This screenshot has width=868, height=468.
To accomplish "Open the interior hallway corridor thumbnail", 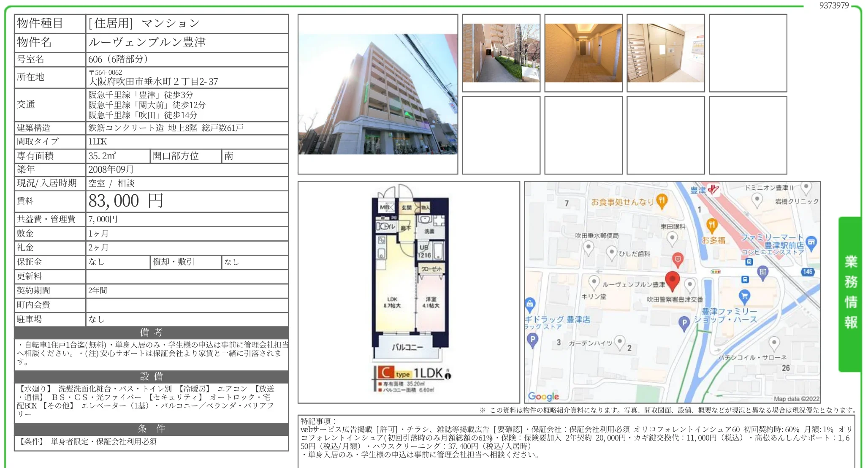I will click(583, 53).
